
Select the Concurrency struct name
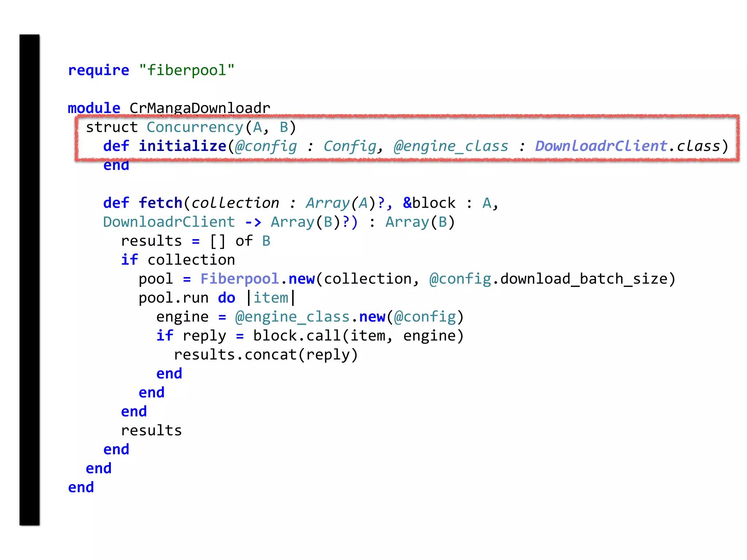(x=195, y=128)
